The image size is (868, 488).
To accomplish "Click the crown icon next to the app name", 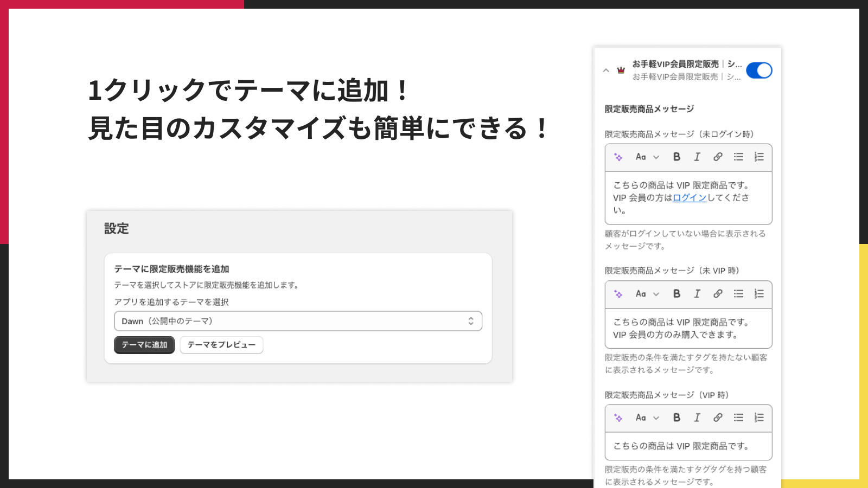I will coord(620,70).
